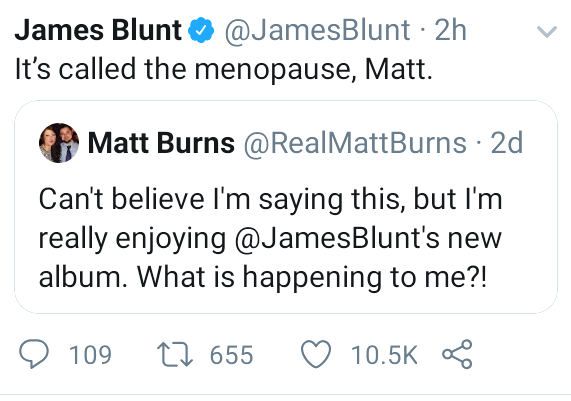Click the 10.5K likes count
This screenshot has width=571, height=401.
pyautogui.click(x=384, y=355)
